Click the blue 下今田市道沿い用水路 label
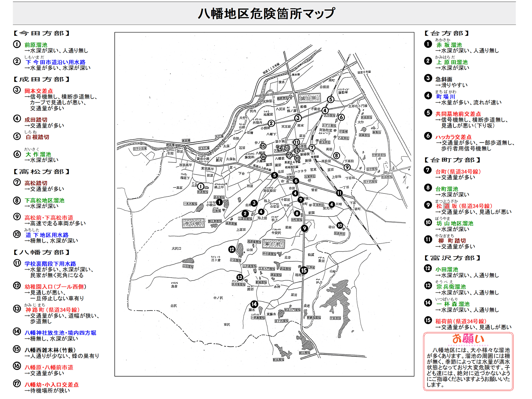The image size is (532, 399). 55,62
